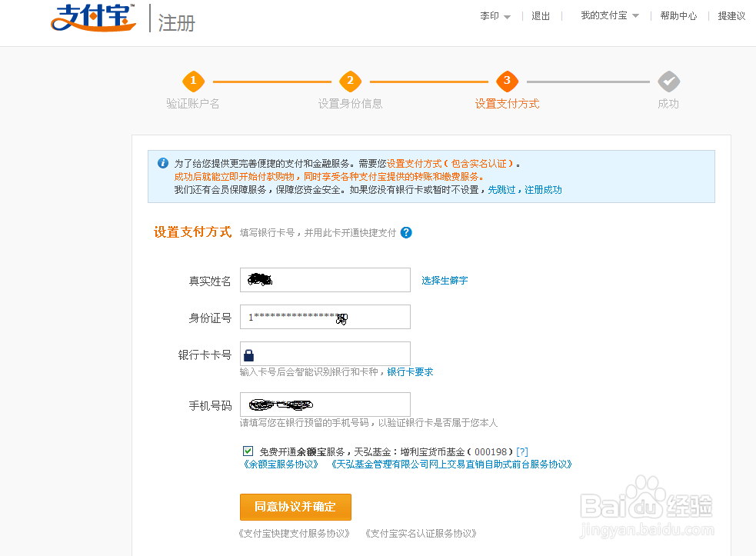Toggle the 免费开通余额宝服务 checkbox
Viewport: 756px width, 556px height.
click(248, 451)
